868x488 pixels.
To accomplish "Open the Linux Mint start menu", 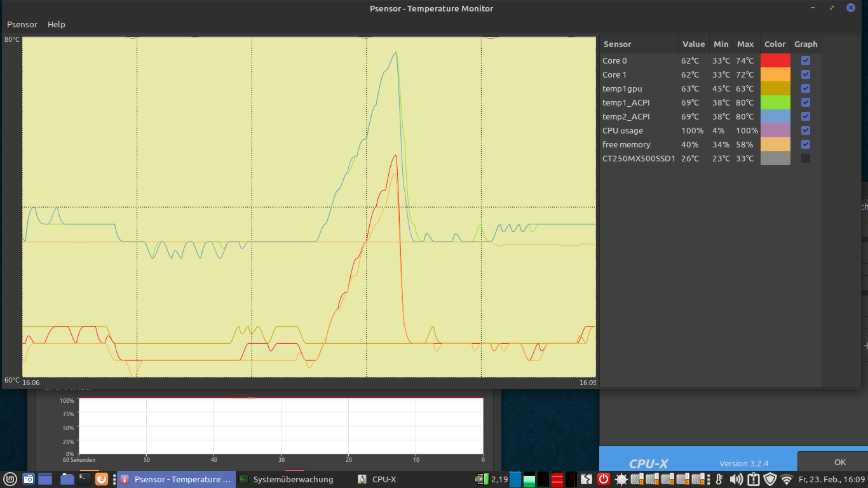I will 10,479.
